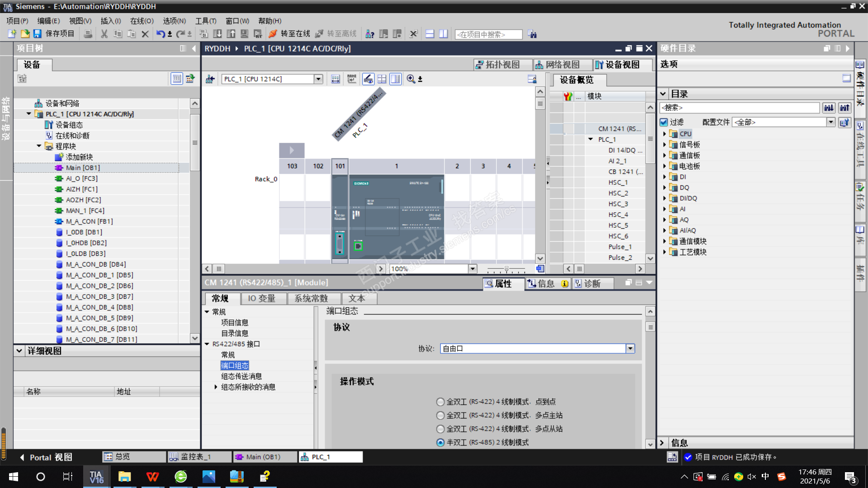This screenshot has width=868, height=488.
Task: Uncheck the catalog filter checkbox
Action: [x=664, y=122]
